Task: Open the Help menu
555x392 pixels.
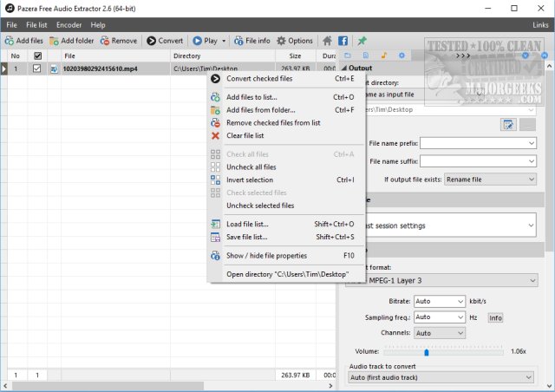Action: pos(98,25)
